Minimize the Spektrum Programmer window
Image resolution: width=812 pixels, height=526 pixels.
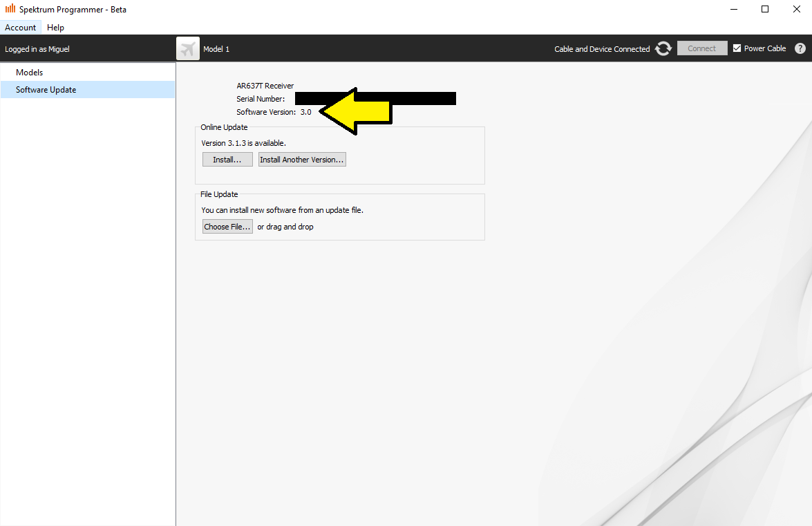733,9
